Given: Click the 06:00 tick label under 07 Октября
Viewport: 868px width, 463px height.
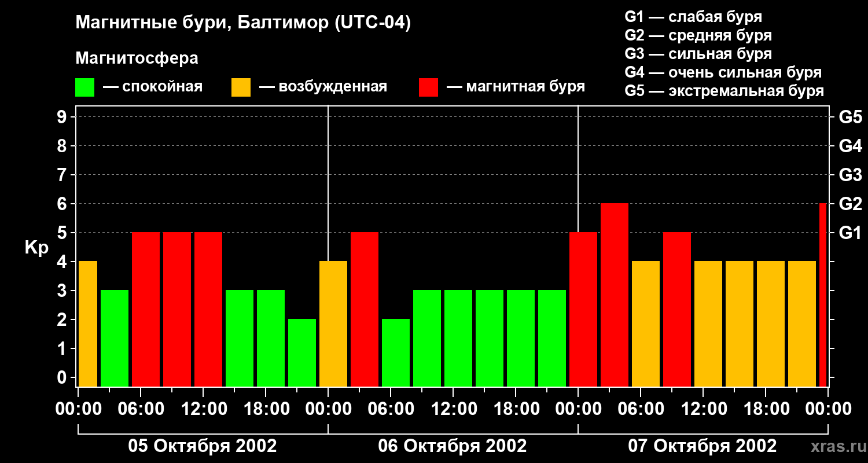Looking at the screenshot, I should pos(641,409).
